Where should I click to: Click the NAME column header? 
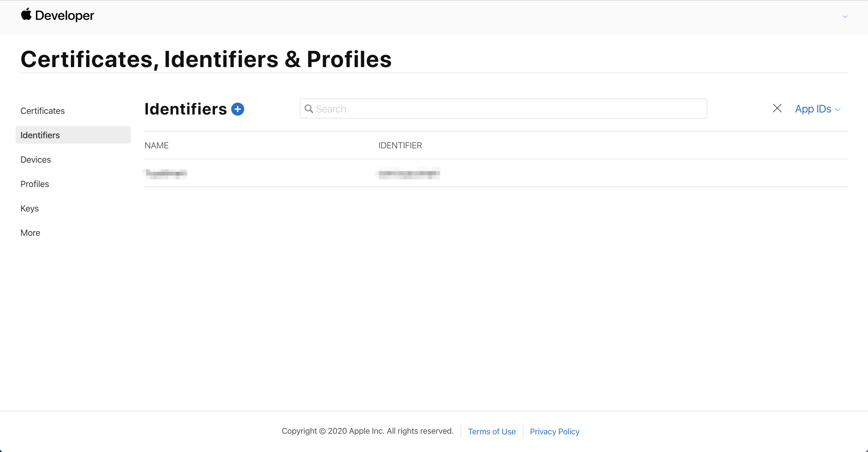(x=156, y=145)
